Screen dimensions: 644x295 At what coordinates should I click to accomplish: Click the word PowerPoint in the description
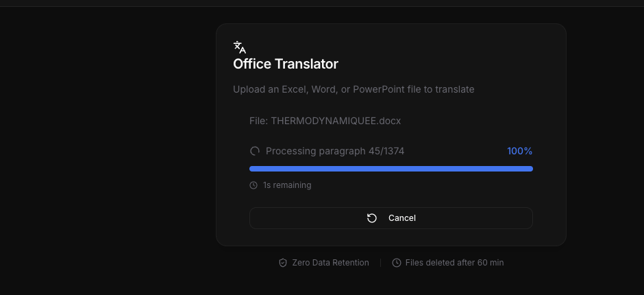[379, 89]
